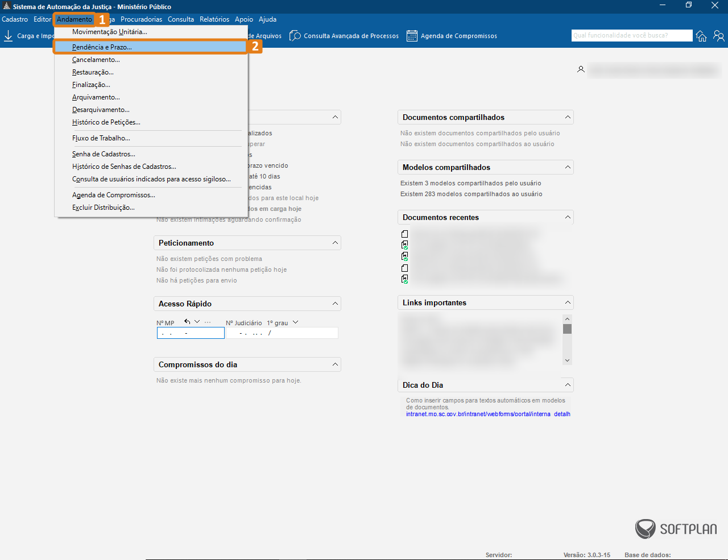Screen dimensions: 728x560
Task: Select Desarquivamento menu entry
Action: [x=151, y=110]
